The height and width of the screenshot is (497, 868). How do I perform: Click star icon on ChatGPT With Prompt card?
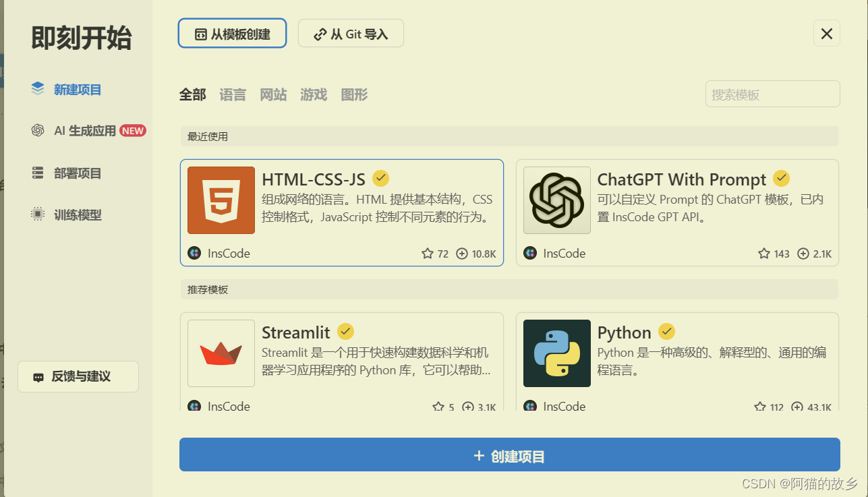[x=763, y=254]
